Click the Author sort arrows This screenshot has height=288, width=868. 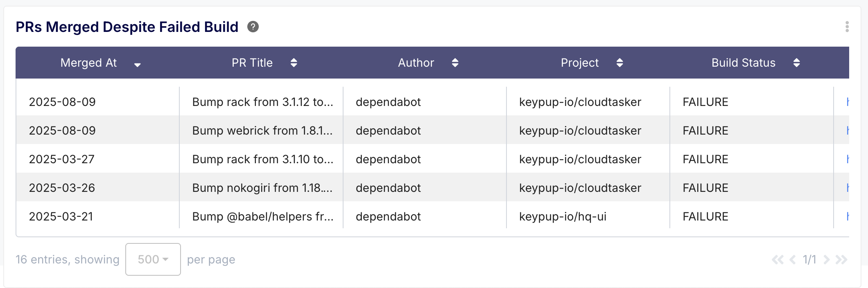455,63
